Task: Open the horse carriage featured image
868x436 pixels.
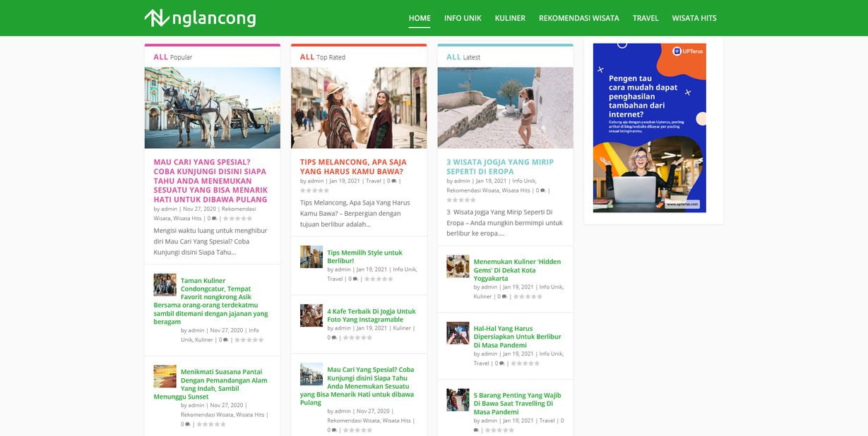Action: tap(213, 108)
